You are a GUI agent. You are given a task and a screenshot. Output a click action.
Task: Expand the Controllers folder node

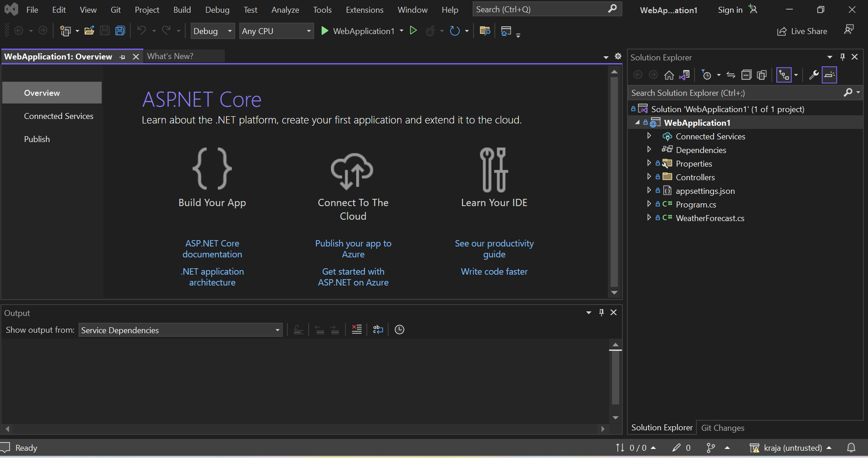[x=649, y=177]
